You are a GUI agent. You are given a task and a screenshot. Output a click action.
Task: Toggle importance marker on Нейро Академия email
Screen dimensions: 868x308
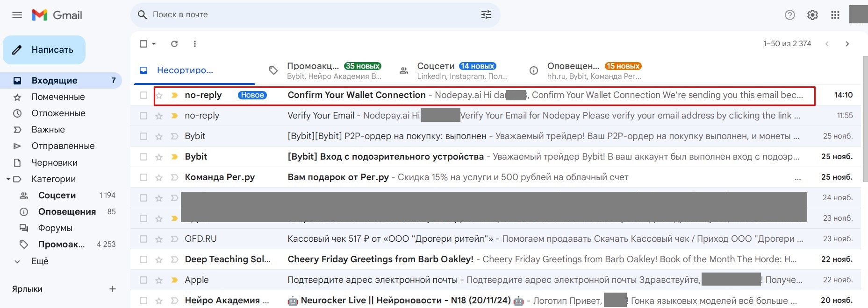pyautogui.click(x=174, y=301)
